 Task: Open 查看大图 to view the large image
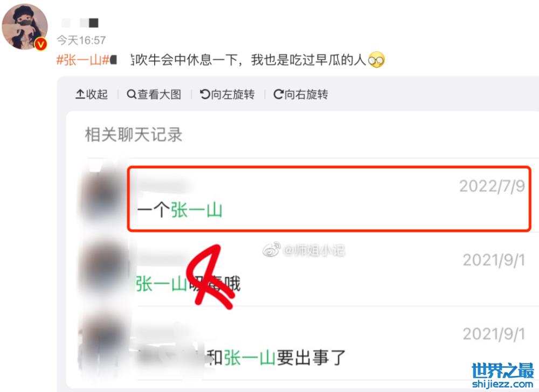point(154,94)
